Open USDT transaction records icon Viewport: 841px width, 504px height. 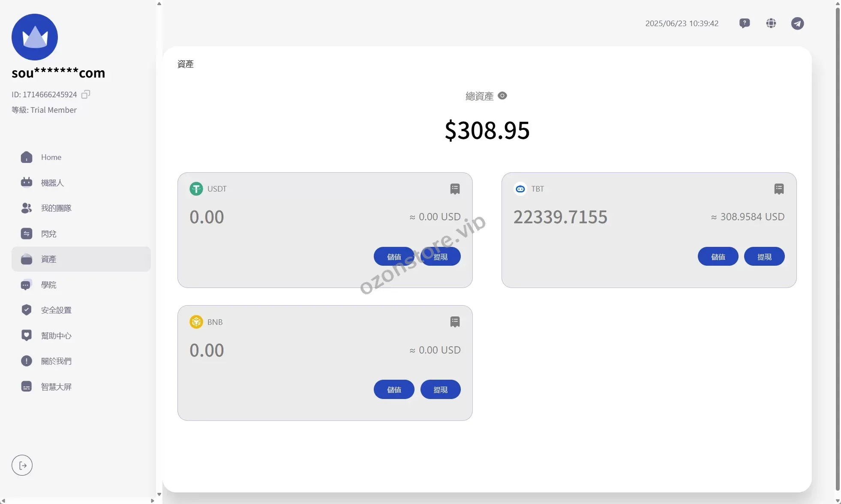[455, 189]
